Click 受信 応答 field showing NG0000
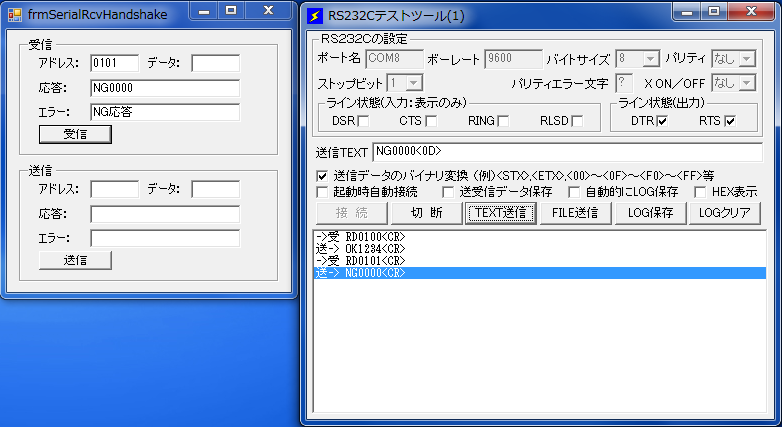782x427 pixels. point(165,88)
